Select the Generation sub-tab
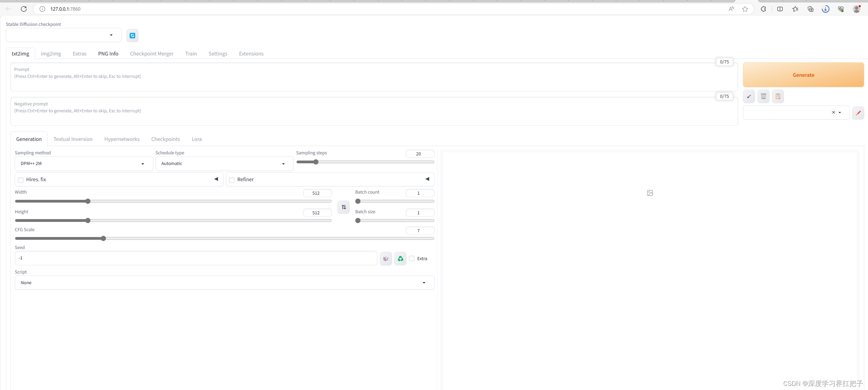The image size is (868, 390). click(29, 139)
